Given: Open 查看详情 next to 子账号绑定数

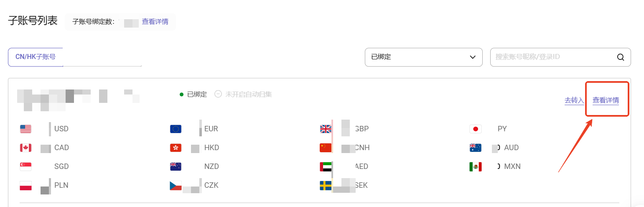Looking at the screenshot, I should [x=155, y=22].
